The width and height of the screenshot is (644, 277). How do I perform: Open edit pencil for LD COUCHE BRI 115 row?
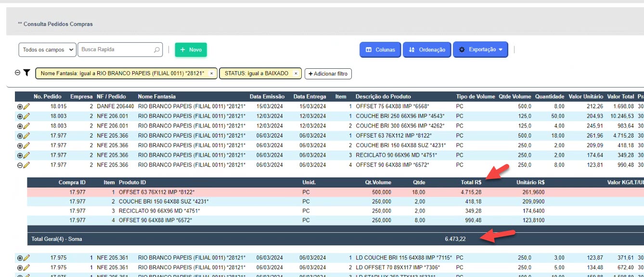coord(26,258)
